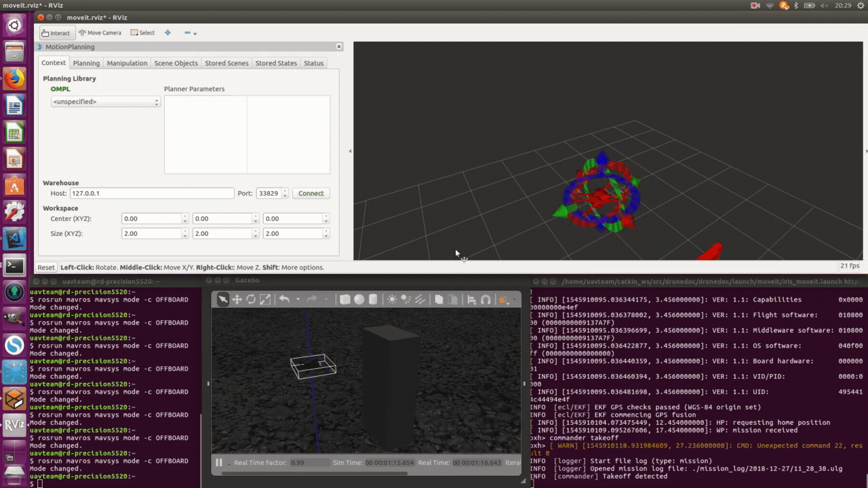The width and height of the screenshot is (868, 488).
Task: Add a directional light in Gazebo
Action: pyautogui.click(x=420, y=299)
